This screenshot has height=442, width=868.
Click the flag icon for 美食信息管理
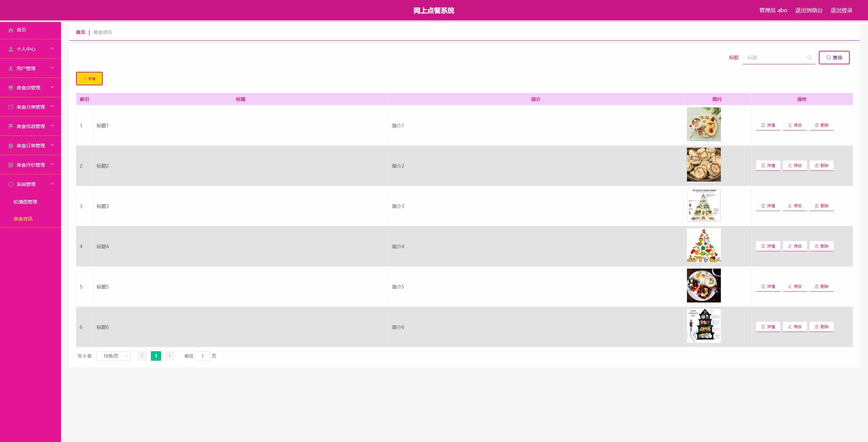pyautogui.click(x=11, y=126)
